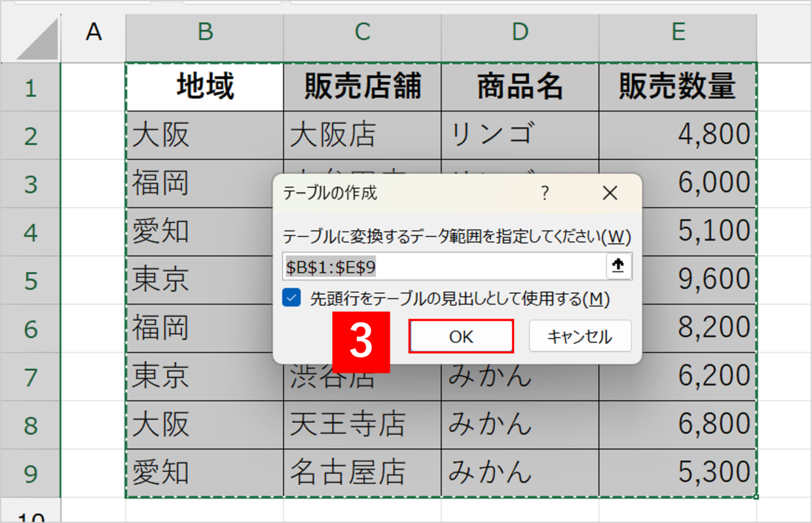Image resolution: width=812 pixels, height=523 pixels.
Task: Click the $B$1:$E$9 range input field
Action: coord(445,266)
